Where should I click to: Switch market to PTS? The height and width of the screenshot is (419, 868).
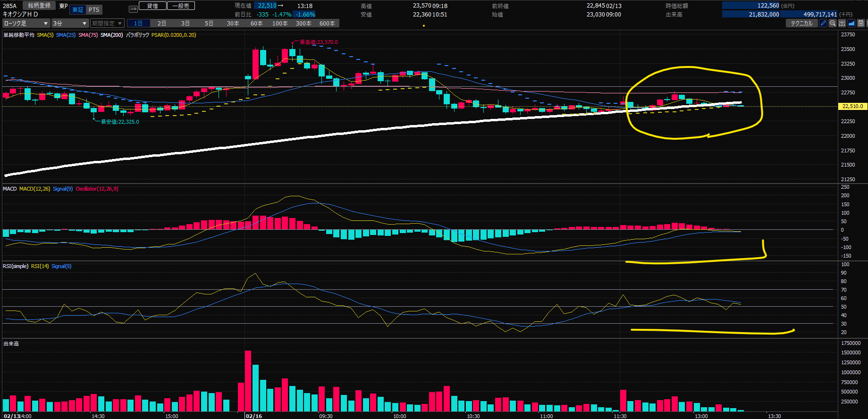94,9
